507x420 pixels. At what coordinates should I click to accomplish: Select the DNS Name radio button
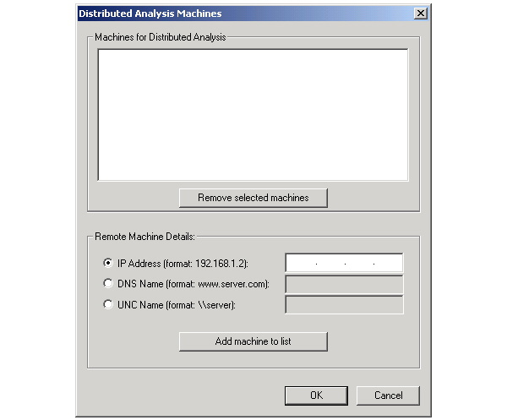point(108,284)
